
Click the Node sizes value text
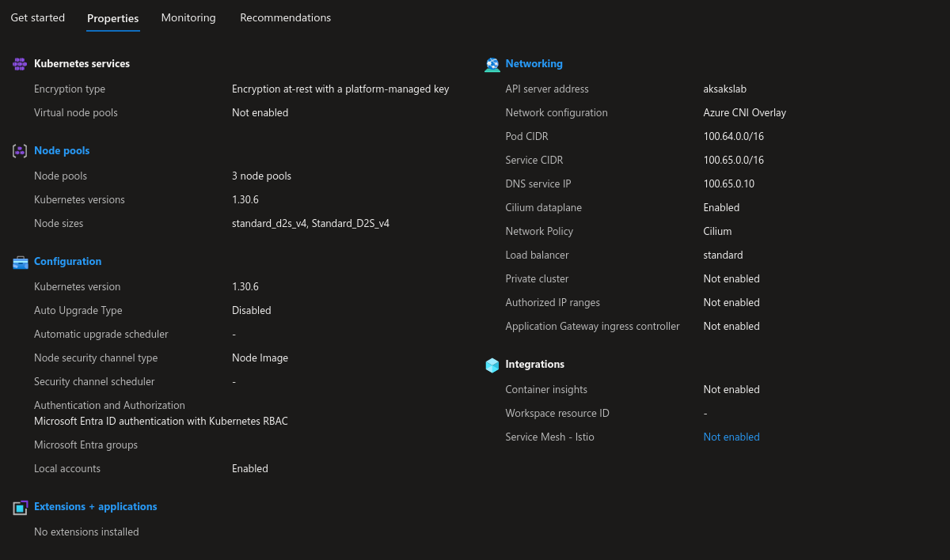[310, 223]
